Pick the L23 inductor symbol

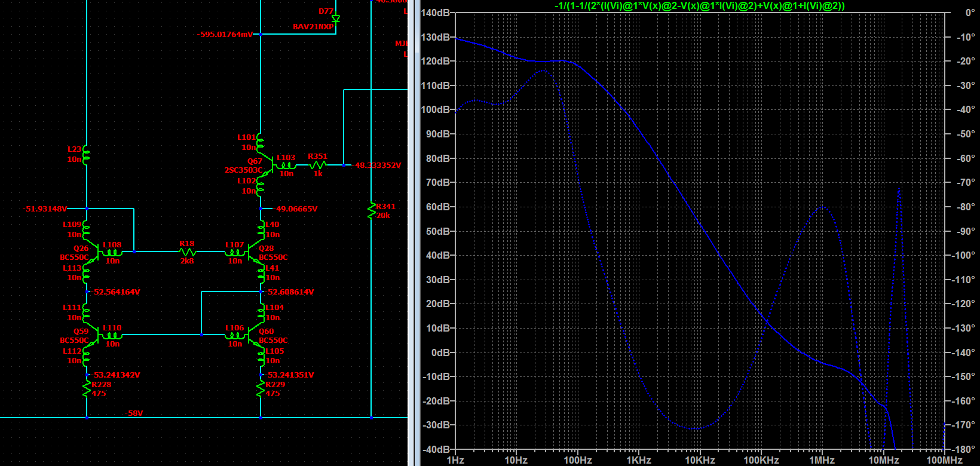[x=86, y=154]
